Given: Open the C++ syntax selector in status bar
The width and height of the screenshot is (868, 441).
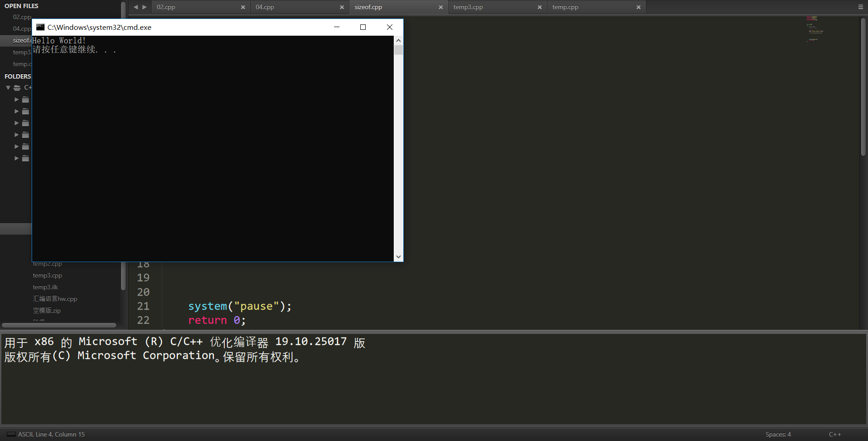Looking at the screenshot, I should coord(835,434).
